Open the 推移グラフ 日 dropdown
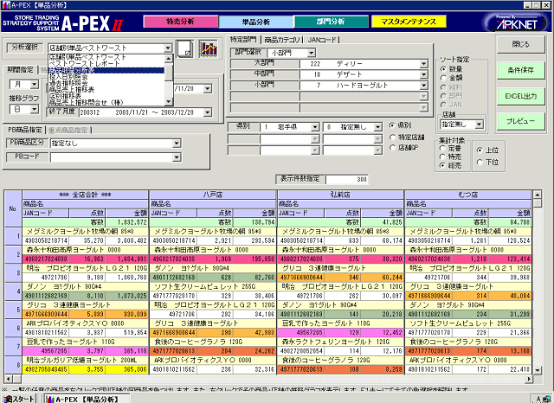Image resolution: width=554 pixels, height=403 pixels. tap(34, 109)
